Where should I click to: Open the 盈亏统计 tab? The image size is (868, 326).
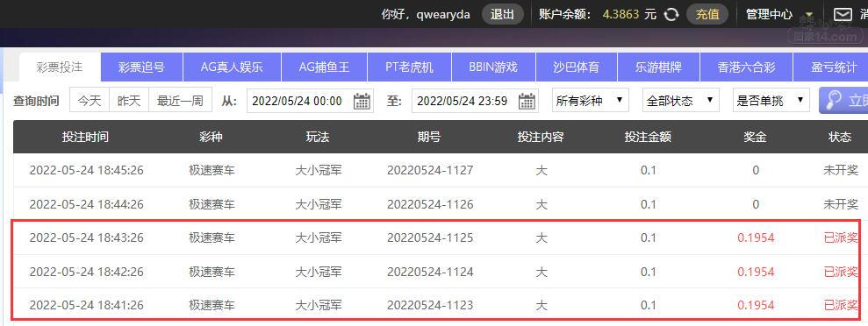pos(830,67)
